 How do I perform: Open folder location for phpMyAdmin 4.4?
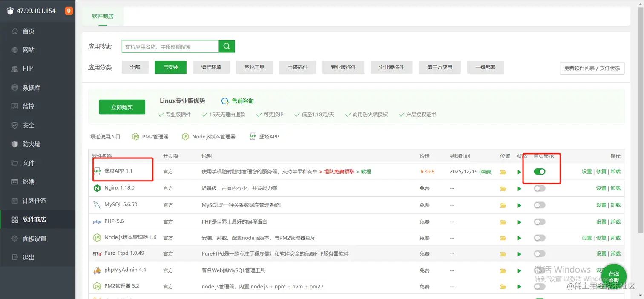coord(503,270)
